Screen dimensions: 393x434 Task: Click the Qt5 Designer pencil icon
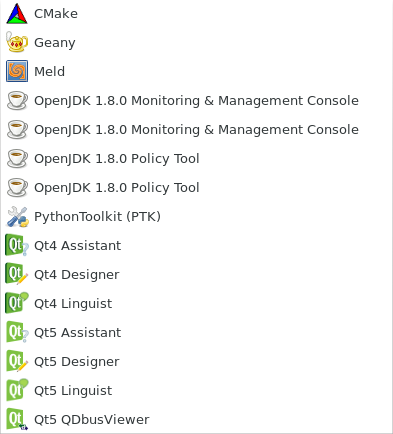17,361
